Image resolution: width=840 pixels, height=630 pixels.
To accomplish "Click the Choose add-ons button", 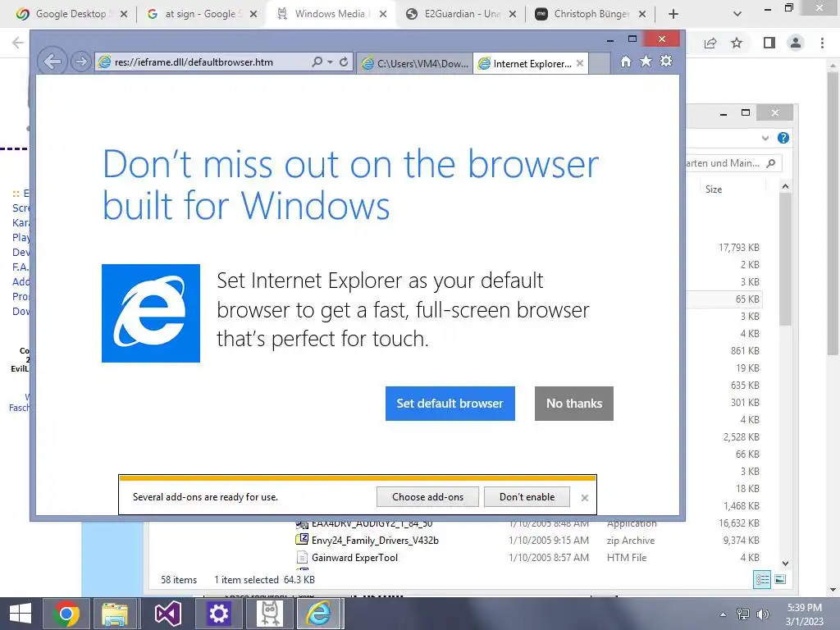I will tap(427, 496).
